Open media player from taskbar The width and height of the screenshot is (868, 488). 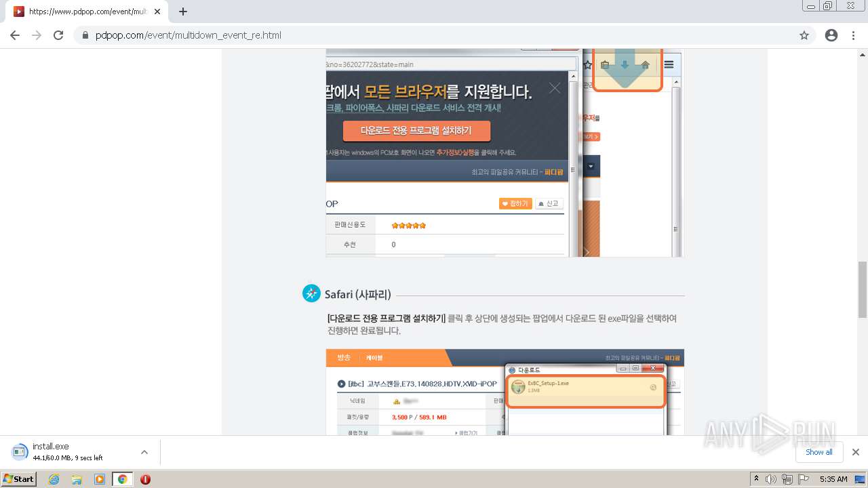click(100, 479)
